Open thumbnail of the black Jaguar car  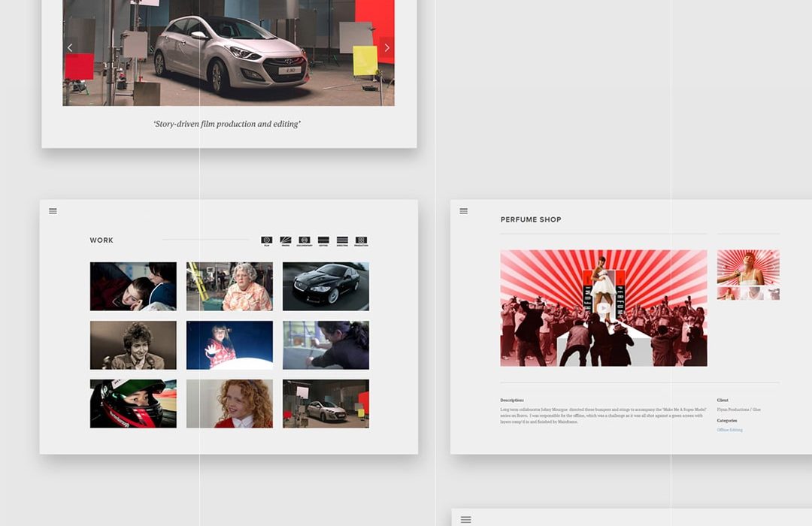[326, 286]
